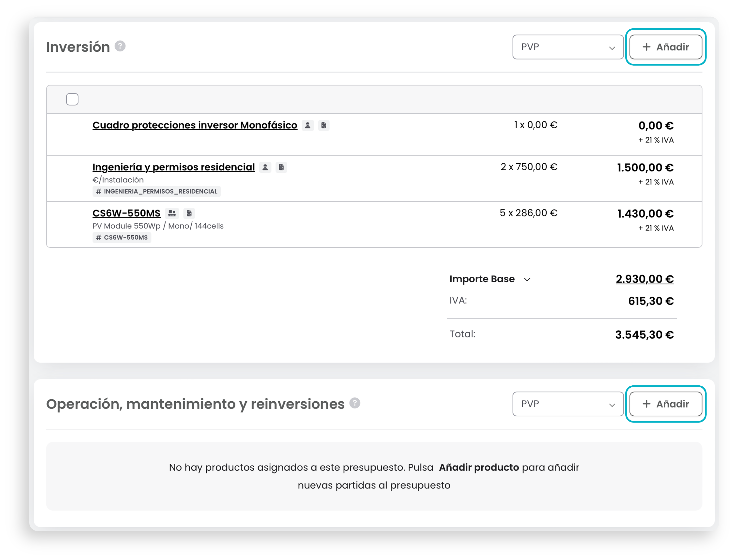Image resolution: width=736 pixels, height=560 pixels.
Task: Open Cuadro protecciones inversor Monofásico link
Action: pyautogui.click(x=195, y=125)
